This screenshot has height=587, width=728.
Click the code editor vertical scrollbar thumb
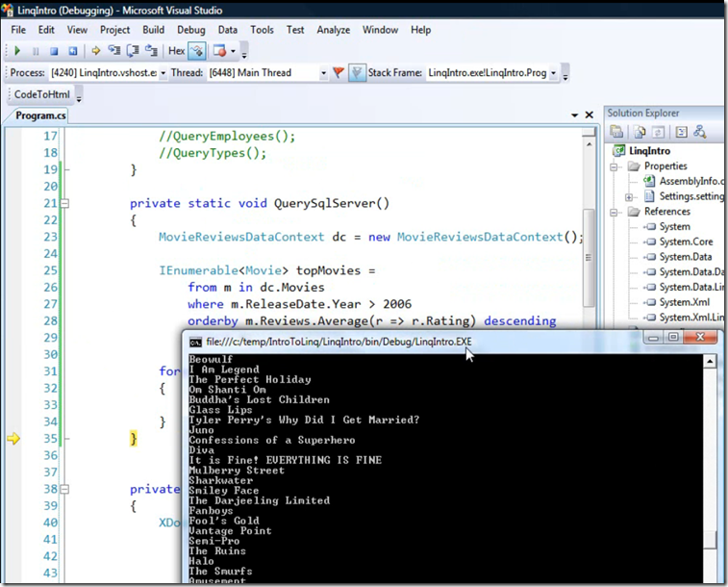[x=589, y=258]
